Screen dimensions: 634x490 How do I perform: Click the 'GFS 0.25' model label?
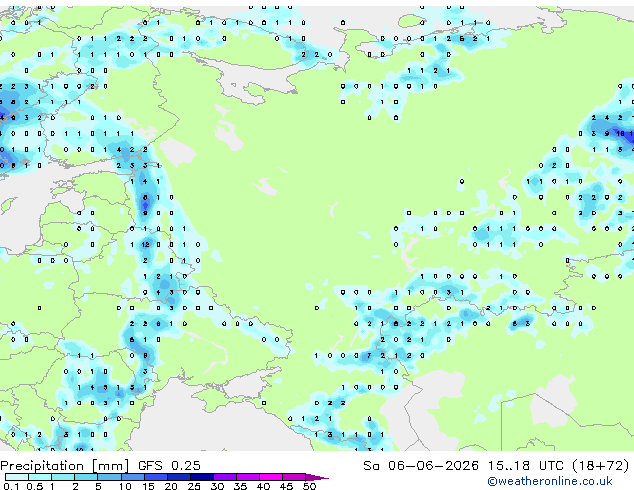[x=169, y=466]
